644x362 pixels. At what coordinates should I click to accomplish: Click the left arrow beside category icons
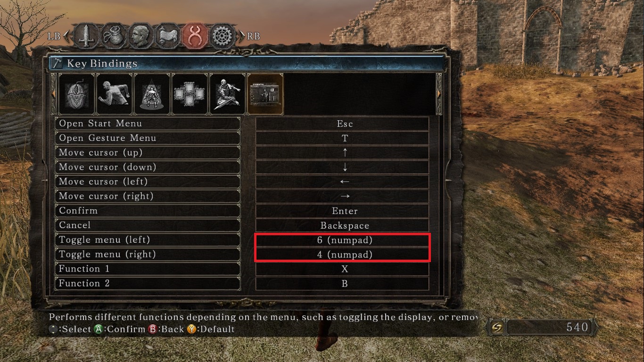pyautogui.click(x=53, y=94)
